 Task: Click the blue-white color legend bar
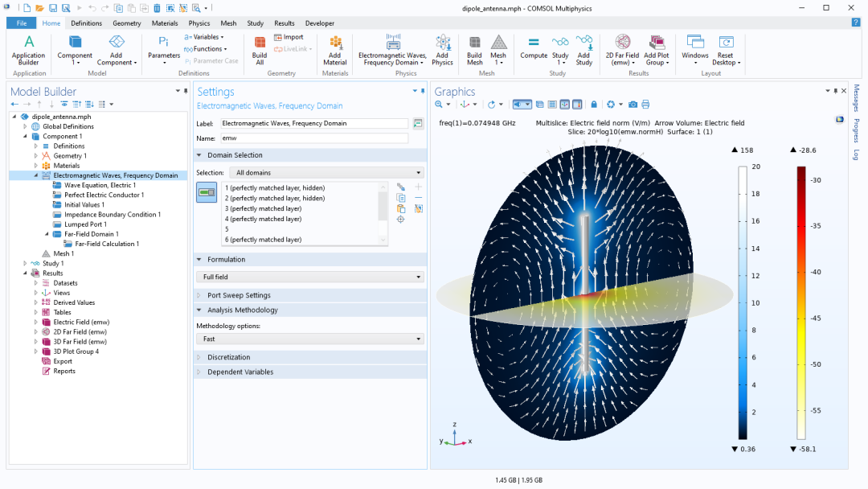click(x=743, y=303)
